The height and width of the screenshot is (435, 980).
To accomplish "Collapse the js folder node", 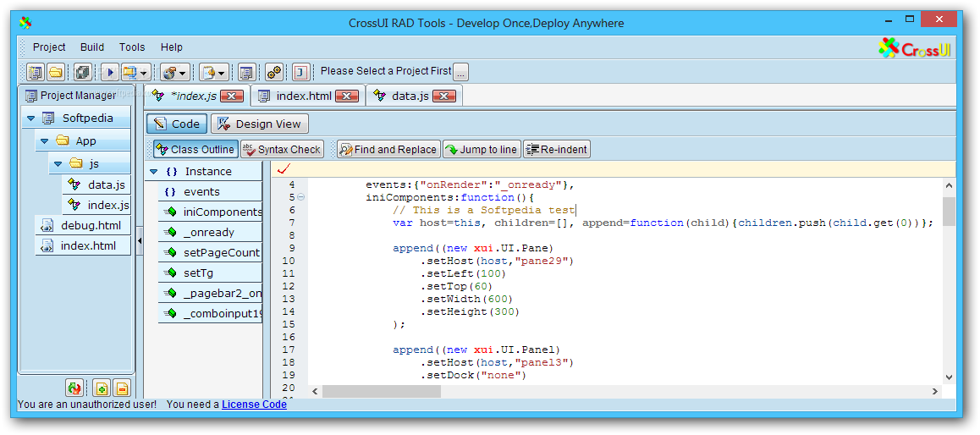I will (58, 163).
